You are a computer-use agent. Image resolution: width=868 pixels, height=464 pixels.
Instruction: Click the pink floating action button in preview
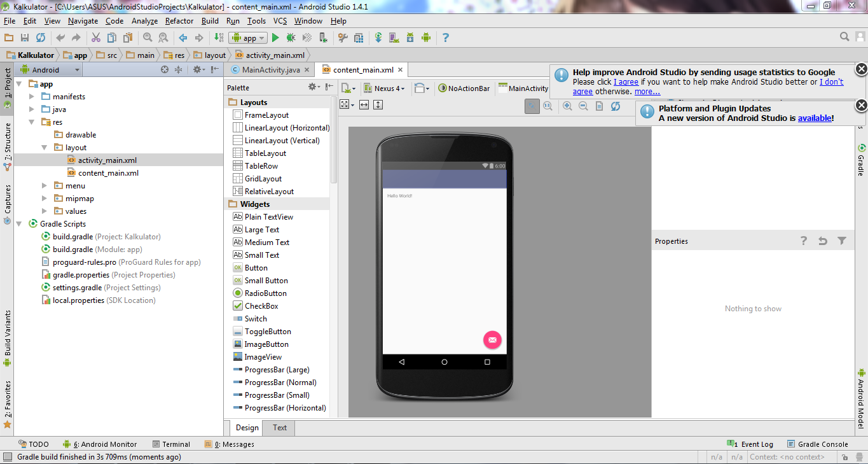(x=492, y=340)
